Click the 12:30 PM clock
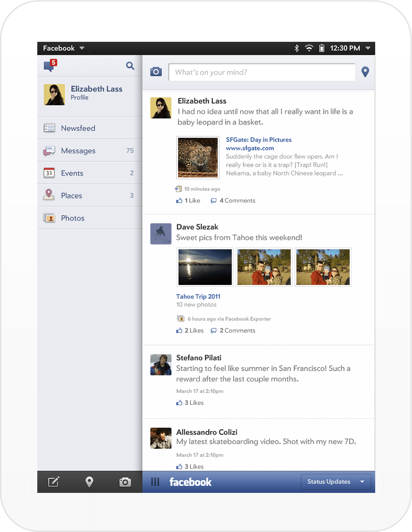Image resolution: width=412 pixels, height=532 pixels. 345,48
